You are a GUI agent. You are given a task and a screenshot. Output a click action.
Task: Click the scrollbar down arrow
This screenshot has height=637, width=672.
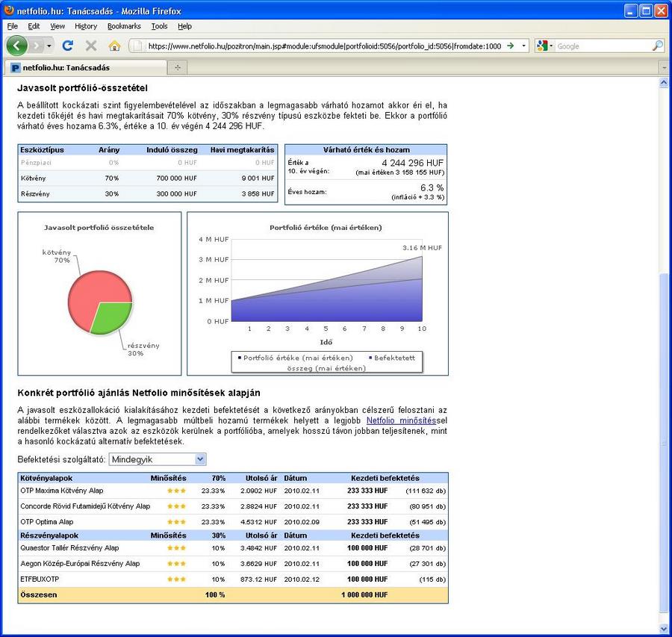[664, 629]
